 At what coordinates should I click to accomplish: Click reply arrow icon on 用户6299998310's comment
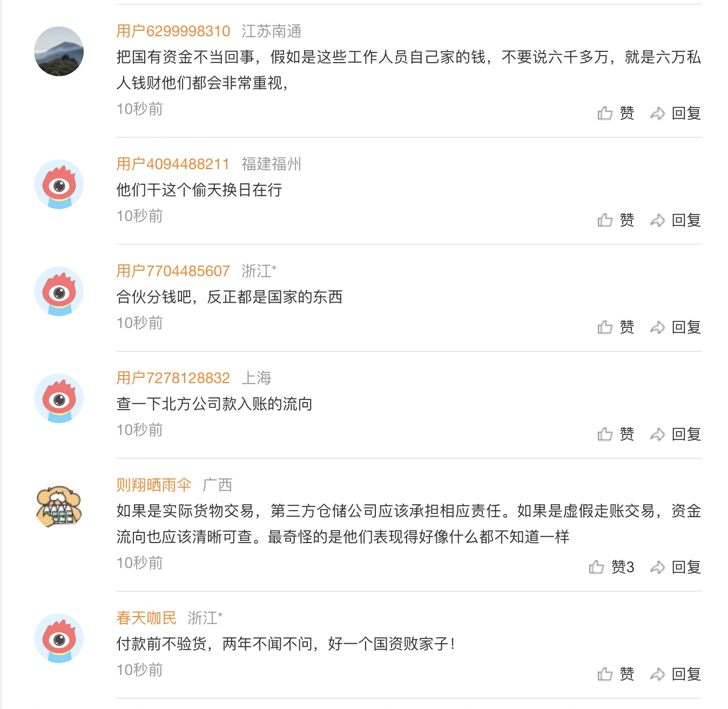tap(657, 113)
